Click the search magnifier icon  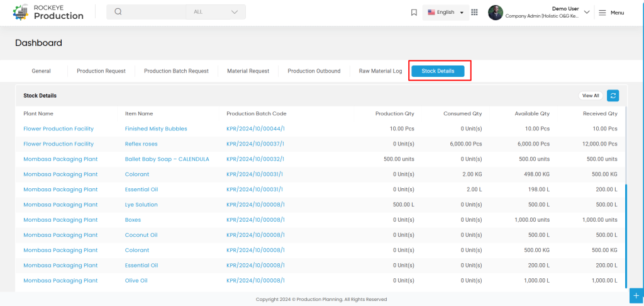coord(118,12)
